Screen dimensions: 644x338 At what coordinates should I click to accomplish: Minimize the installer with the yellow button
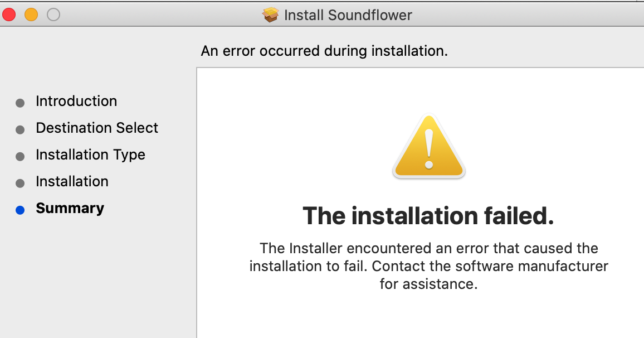(31, 15)
